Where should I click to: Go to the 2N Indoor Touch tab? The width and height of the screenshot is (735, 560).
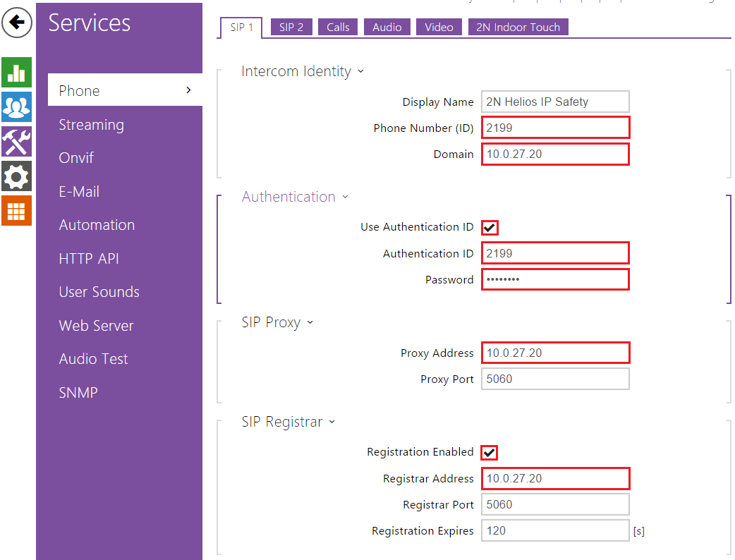pos(518,27)
